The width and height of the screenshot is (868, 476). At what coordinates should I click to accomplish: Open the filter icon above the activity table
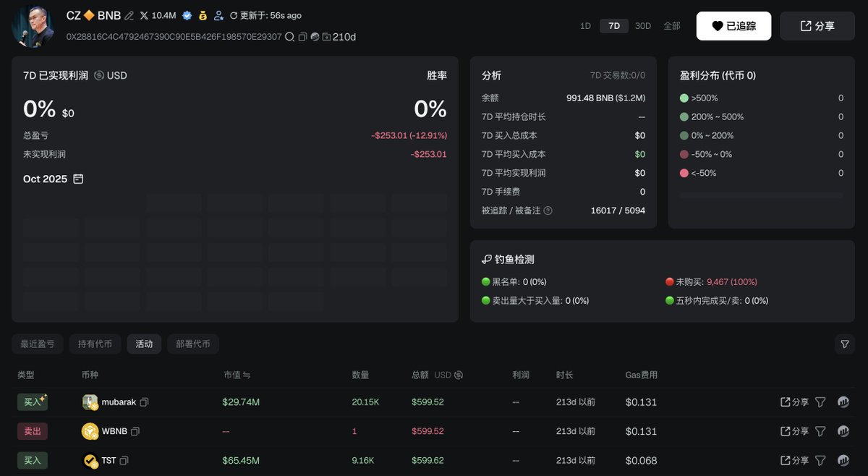click(x=844, y=344)
